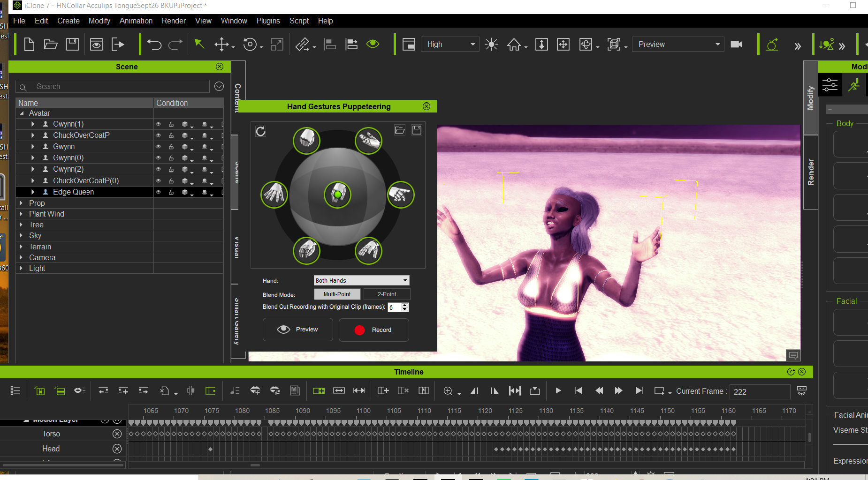Click the timeline horizontal scrollbar

[x=255, y=465]
